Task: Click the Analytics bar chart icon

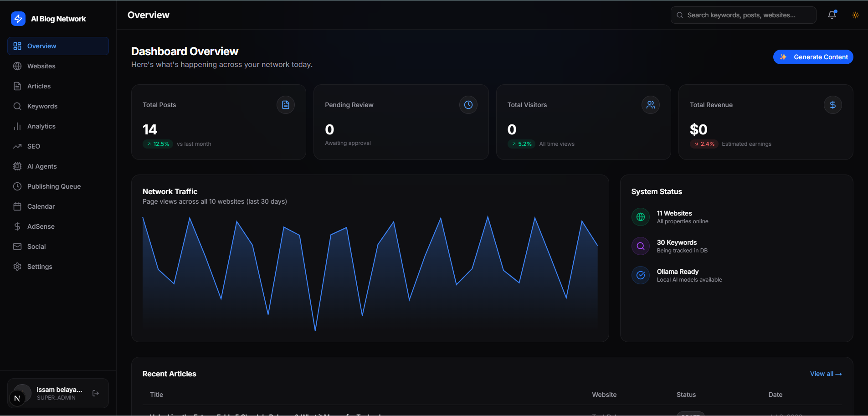Action: 17,126
